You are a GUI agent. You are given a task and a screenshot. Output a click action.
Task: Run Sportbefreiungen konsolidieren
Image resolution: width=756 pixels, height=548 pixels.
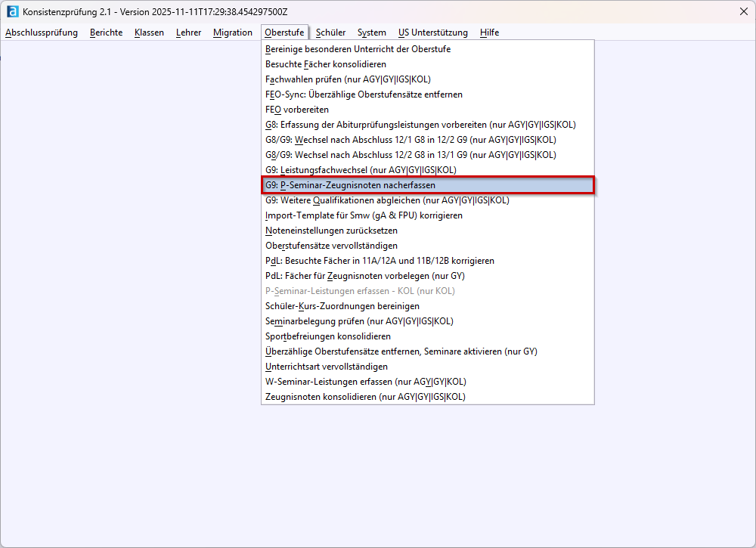coord(328,336)
